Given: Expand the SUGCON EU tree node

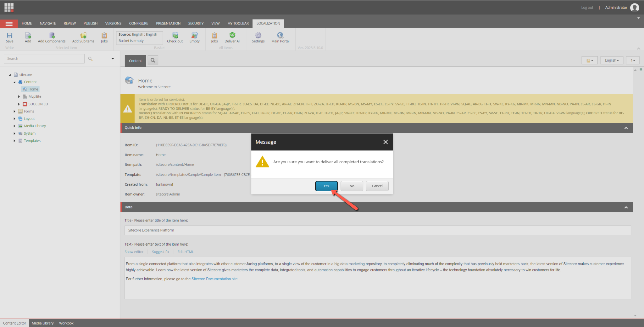Looking at the screenshot, I should [x=19, y=104].
